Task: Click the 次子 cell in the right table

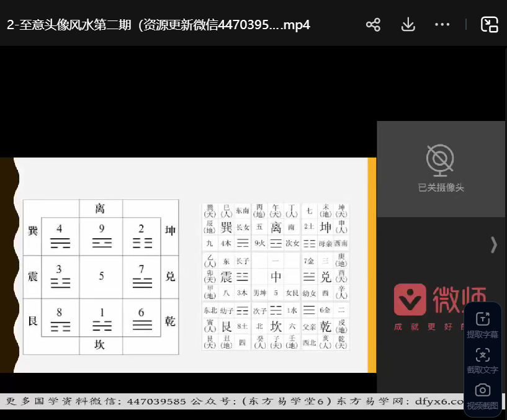Action: coord(259,310)
